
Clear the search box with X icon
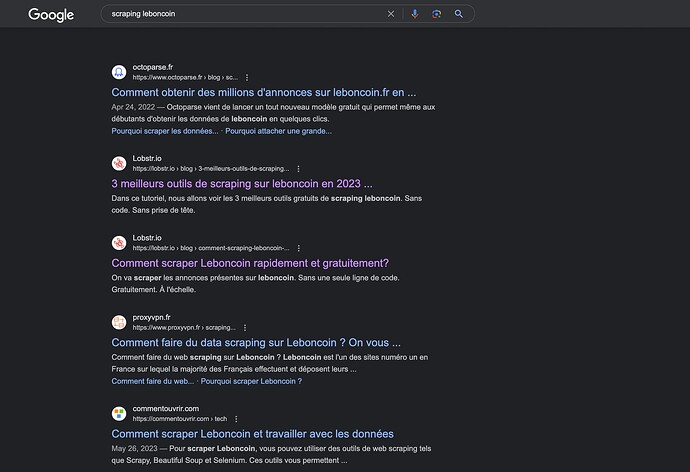coord(391,14)
